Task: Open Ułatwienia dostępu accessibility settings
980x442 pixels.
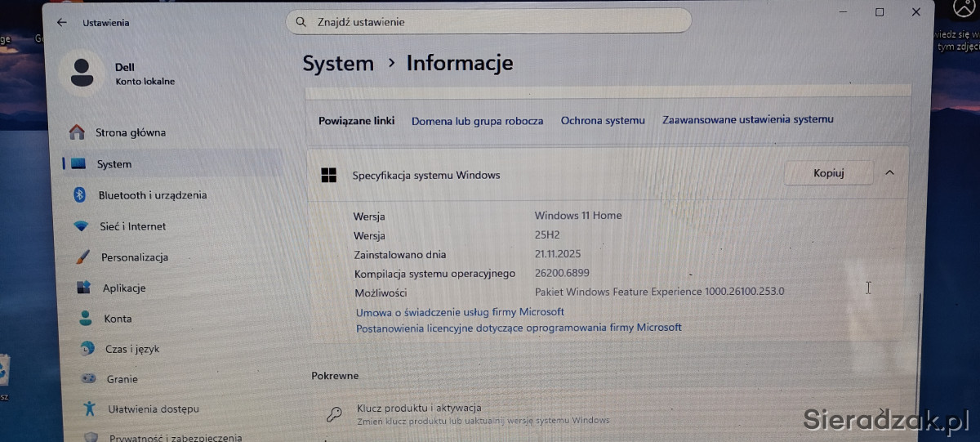Action: click(153, 409)
